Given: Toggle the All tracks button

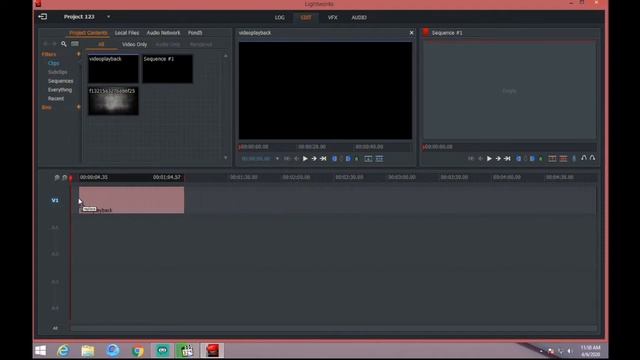Looking at the screenshot, I should click(x=55, y=328).
